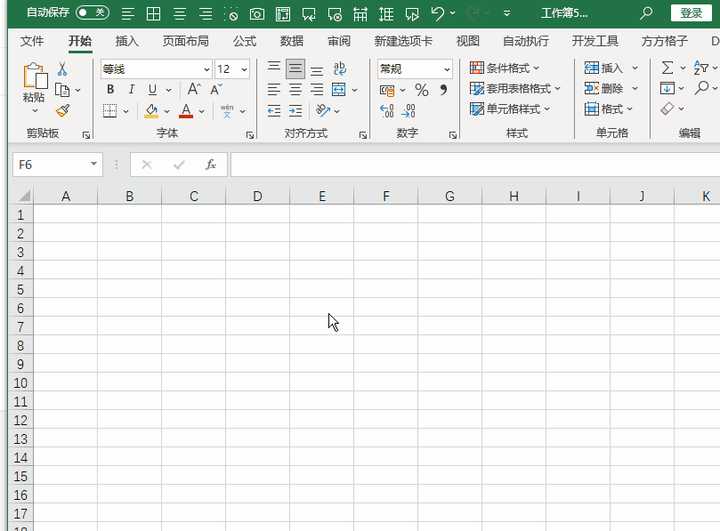Image resolution: width=720 pixels, height=531 pixels.
Task: Increase indent icon
Action: (x=295, y=111)
